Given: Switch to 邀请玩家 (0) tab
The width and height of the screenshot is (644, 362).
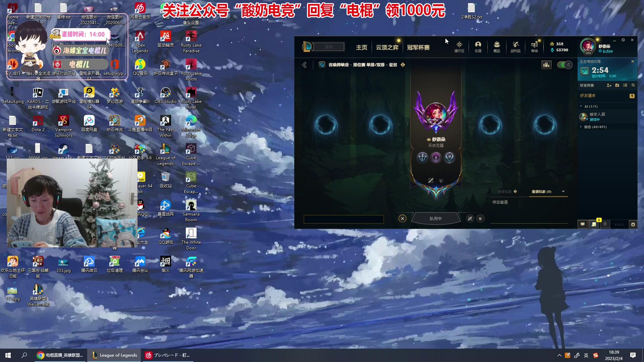Looking at the screenshot, I should coord(541,192).
